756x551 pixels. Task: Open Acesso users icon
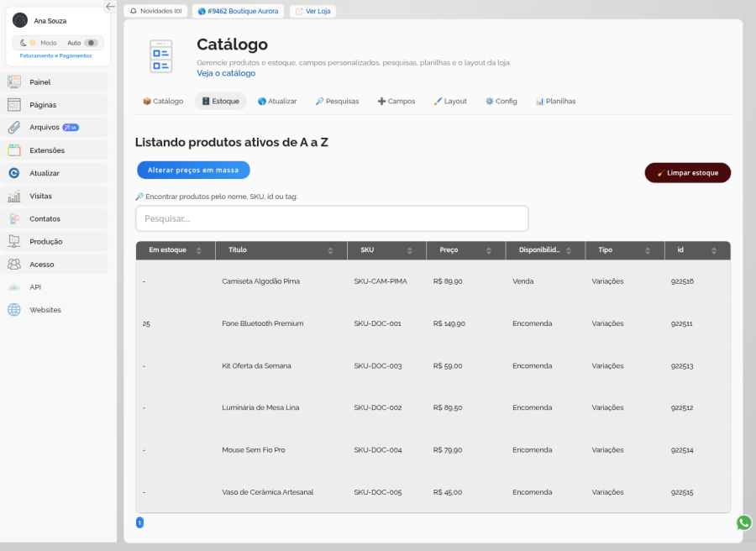14,265
